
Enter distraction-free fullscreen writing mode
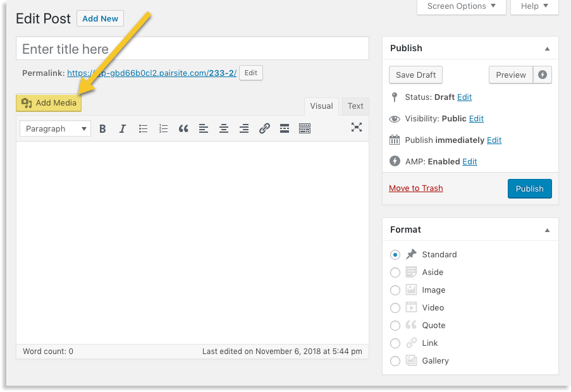[357, 128]
